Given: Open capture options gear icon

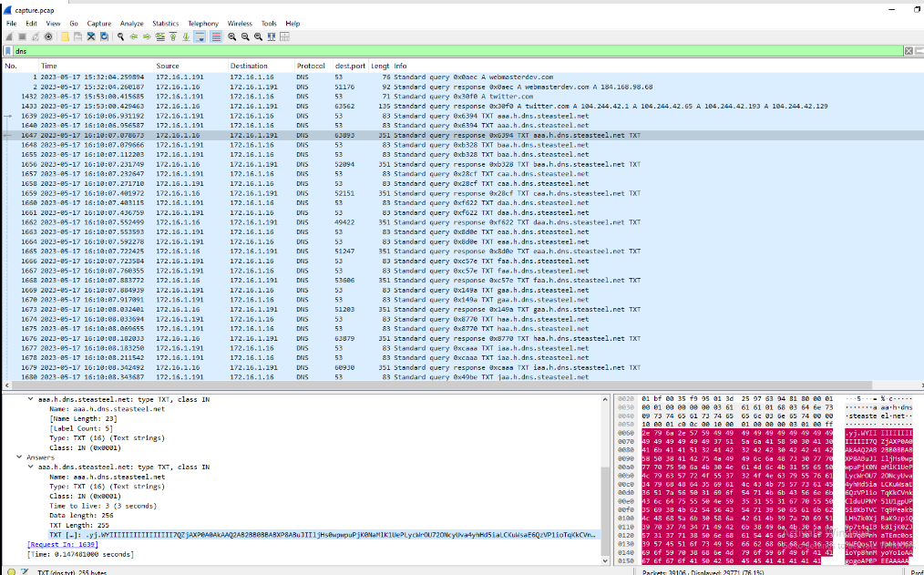Looking at the screenshot, I should pyautogui.click(x=48, y=36).
